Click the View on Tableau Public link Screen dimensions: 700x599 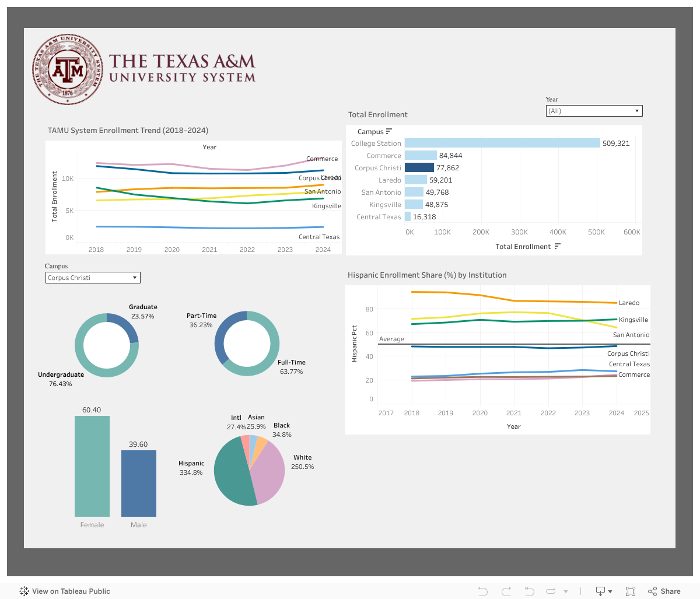click(x=71, y=591)
